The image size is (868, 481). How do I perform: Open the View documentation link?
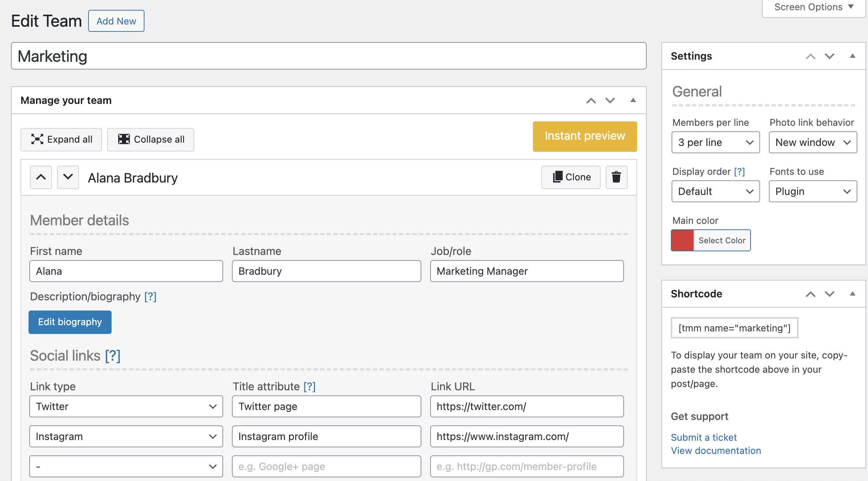pyautogui.click(x=716, y=451)
